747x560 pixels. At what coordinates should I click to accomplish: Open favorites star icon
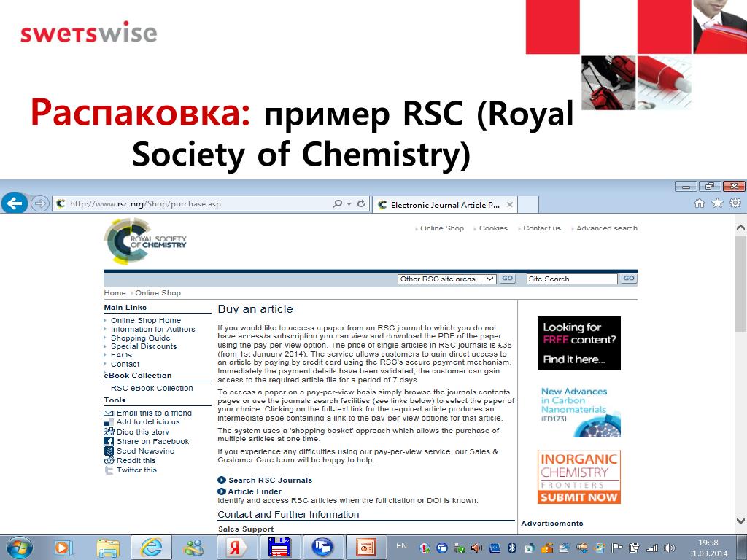(717, 203)
